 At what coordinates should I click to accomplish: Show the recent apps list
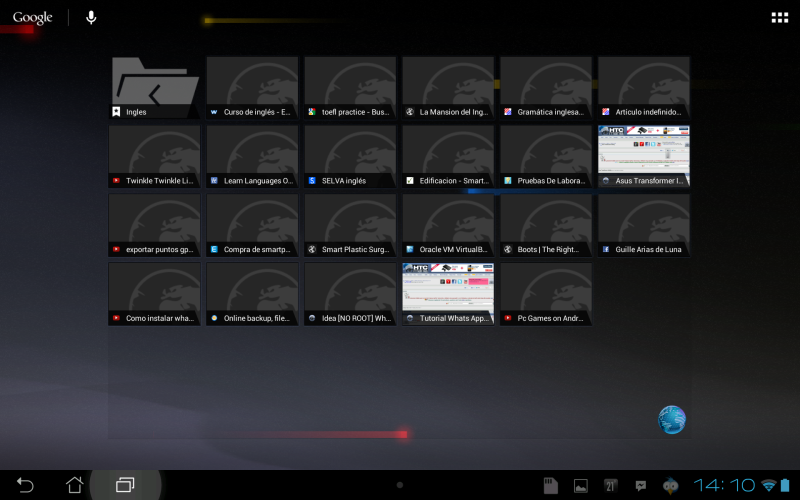[x=125, y=485]
